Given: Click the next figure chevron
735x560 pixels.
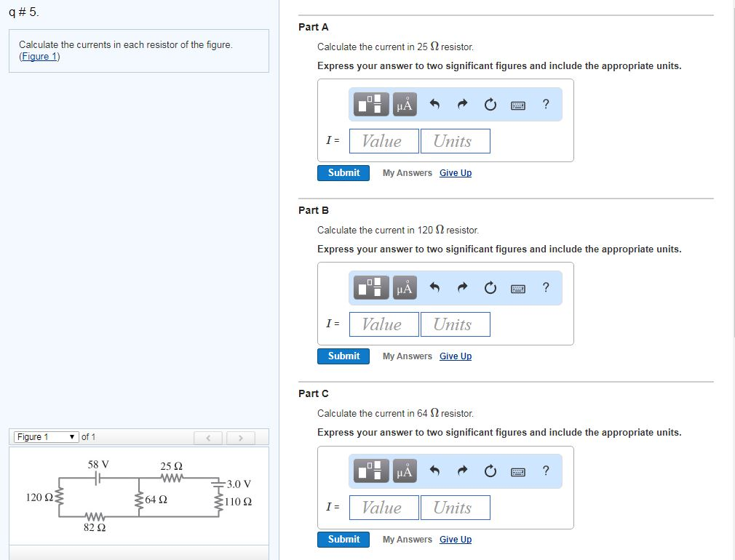Looking at the screenshot, I should tap(240, 436).
